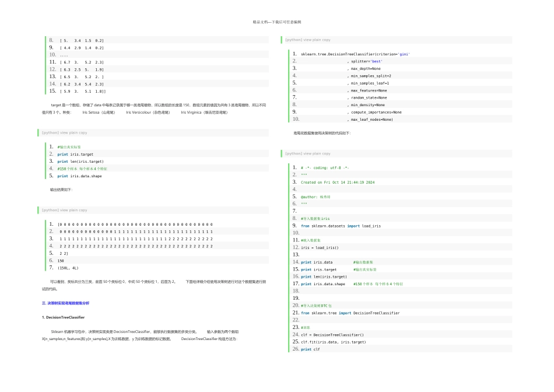Image resolution: width=554 pixels, height=392 pixels.
Task: Click the line 'from sklearn.datasets import load_iris'
Action: (x=341, y=226)
